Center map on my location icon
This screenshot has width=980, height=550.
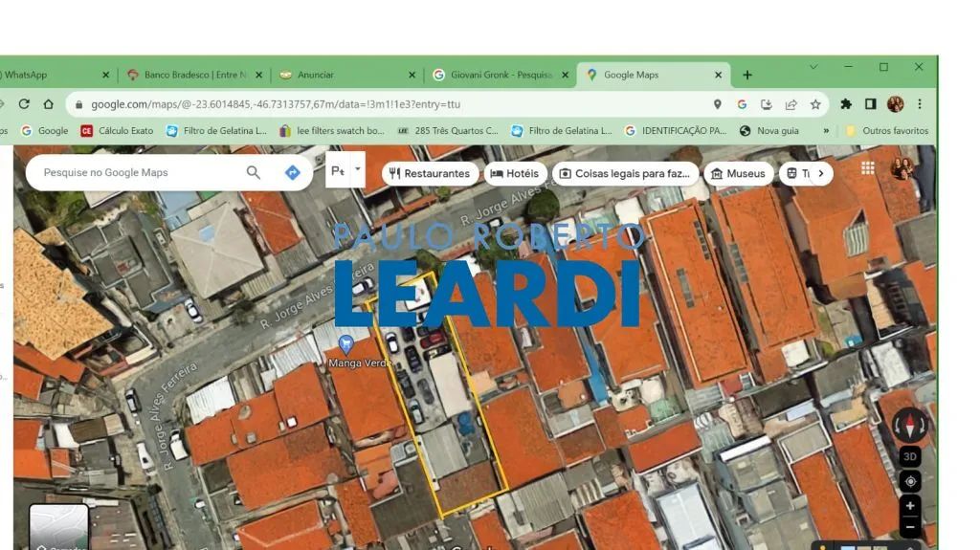tap(910, 481)
